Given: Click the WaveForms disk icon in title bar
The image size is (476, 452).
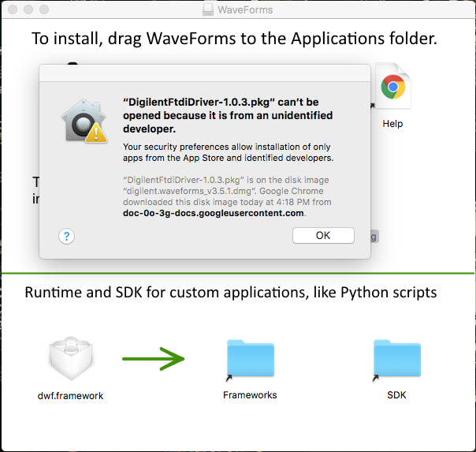Looking at the screenshot, I should [208, 9].
